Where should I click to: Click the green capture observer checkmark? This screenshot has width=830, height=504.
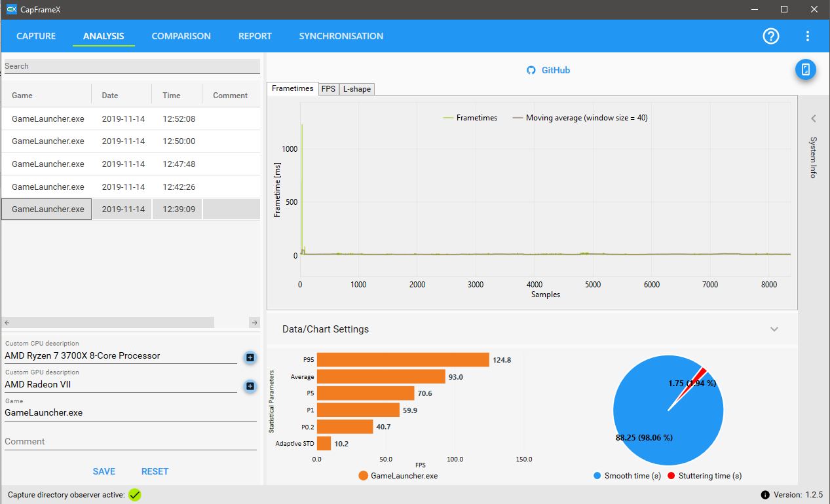click(x=135, y=495)
